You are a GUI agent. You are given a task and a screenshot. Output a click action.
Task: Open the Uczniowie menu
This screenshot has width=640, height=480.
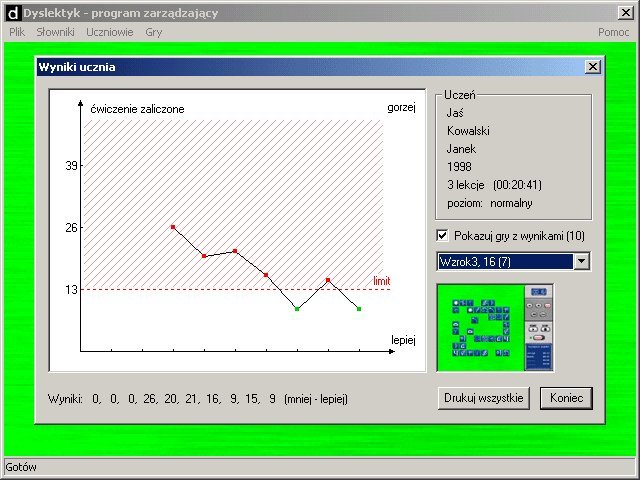(x=110, y=32)
